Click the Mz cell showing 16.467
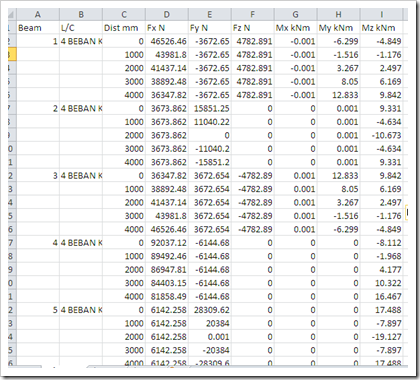 pos(381,297)
